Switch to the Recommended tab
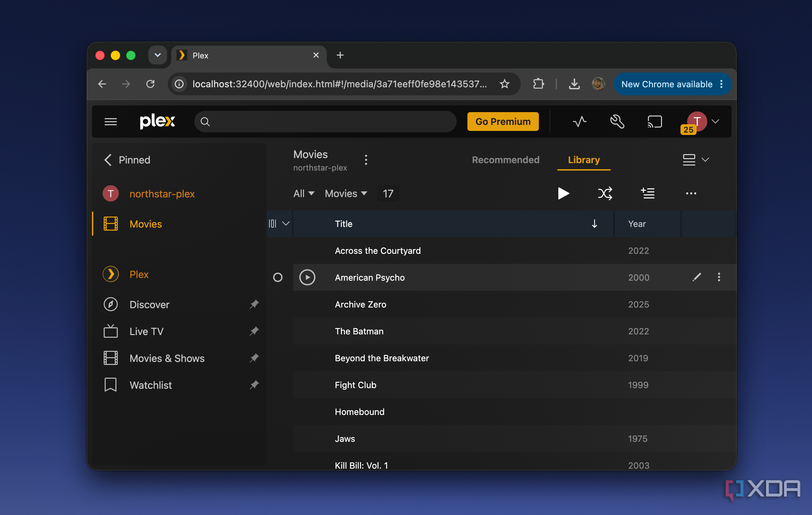Screen dimensions: 812x515 [505, 160]
